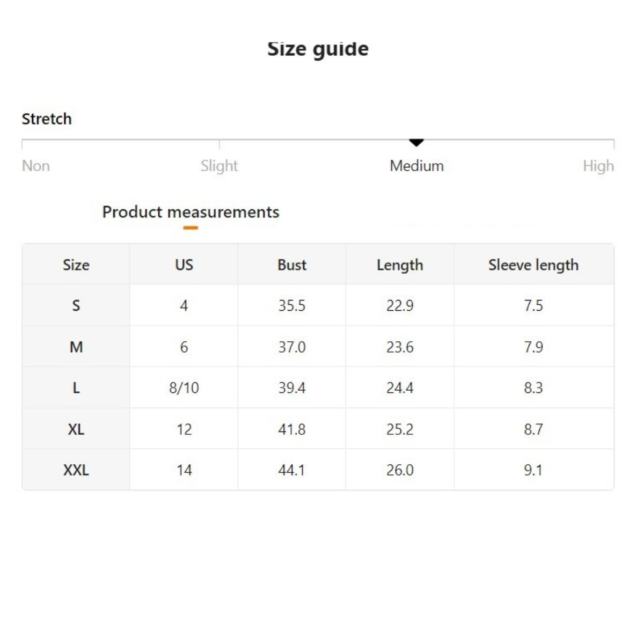Select the 9.1 sleeve length cell
The width and height of the screenshot is (644, 644).
click(533, 470)
